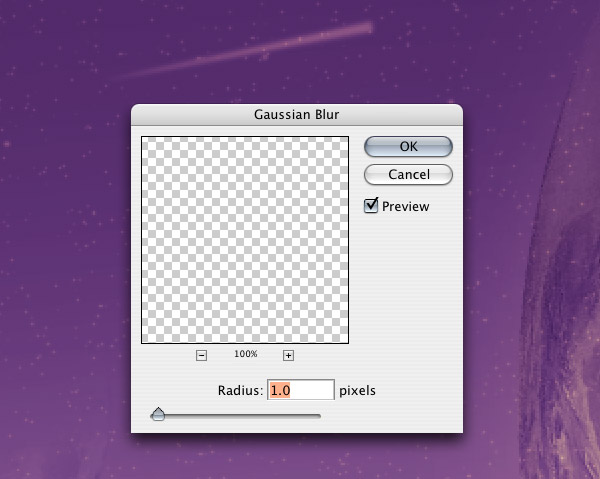Click the 100% zoom level text
The height and width of the screenshot is (479, 600).
[246, 354]
